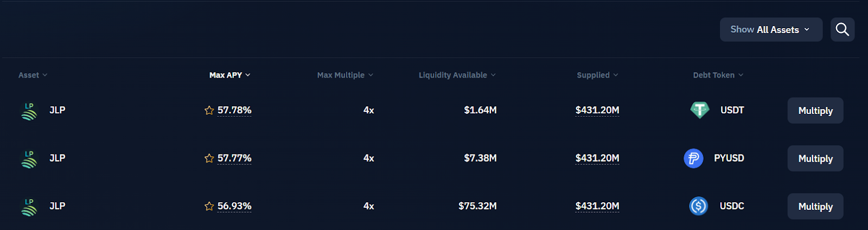Screen dimensions: 868x230
Task: Click Multiply for the JLP/USDT pair
Action: click(815, 111)
